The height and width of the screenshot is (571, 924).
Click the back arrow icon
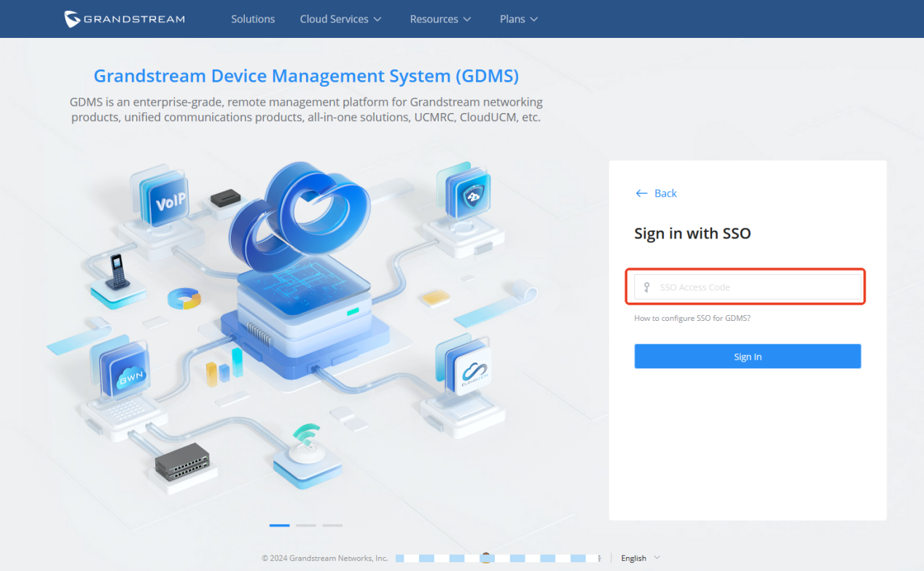tap(641, 193)
